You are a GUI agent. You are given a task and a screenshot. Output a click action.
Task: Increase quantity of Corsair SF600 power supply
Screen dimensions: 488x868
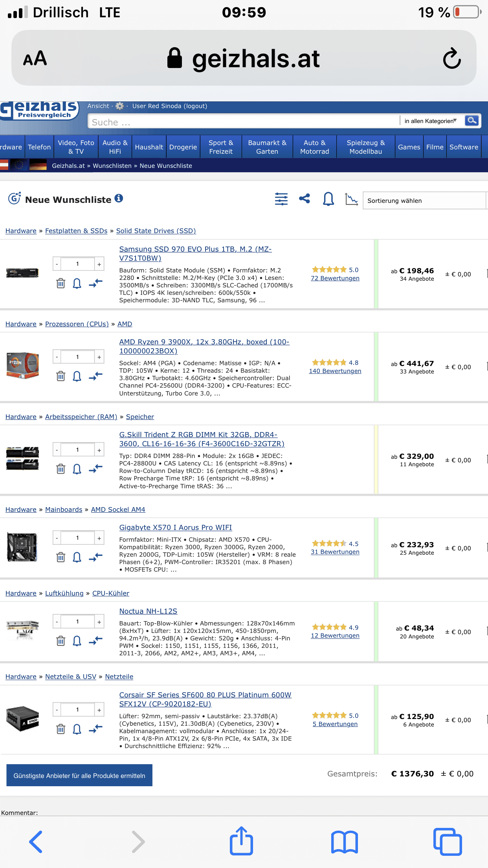click(99, 710)
